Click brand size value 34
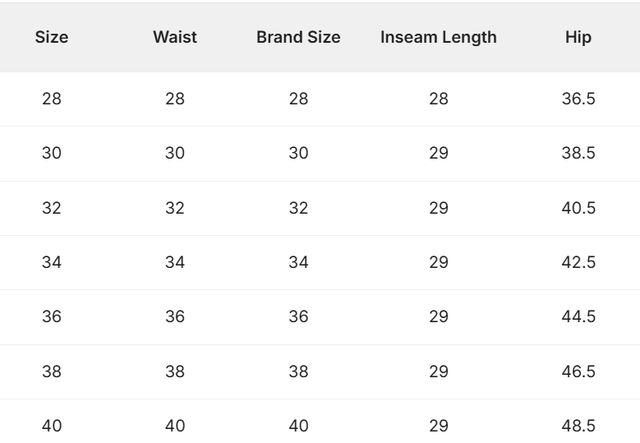The width and height of the screenshot is (640, 443). click(298, 262)
